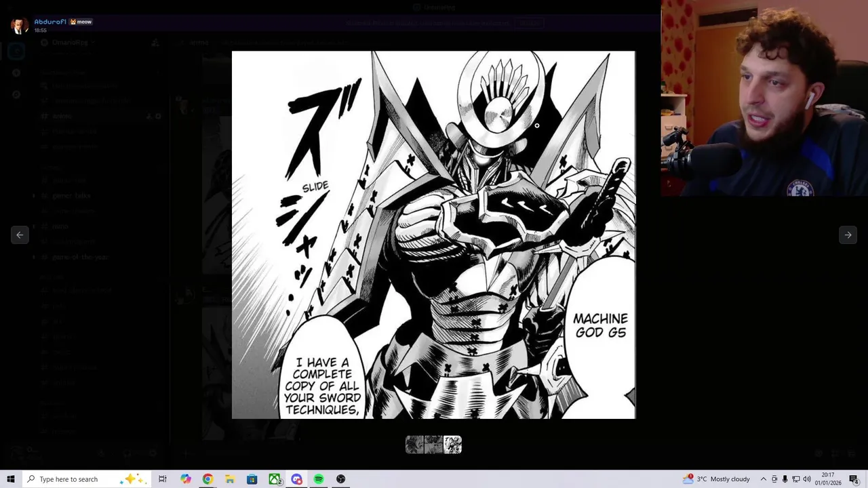Viewport: 868px width, 488px height.
Task: Show hidden system tray icons
Action: click(763, 479)
